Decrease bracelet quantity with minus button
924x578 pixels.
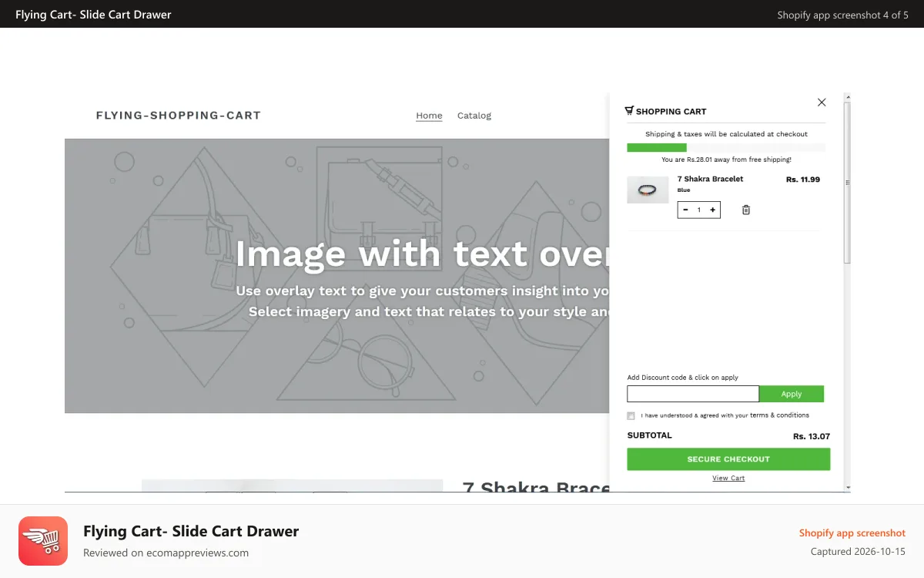tap(685, 210)
